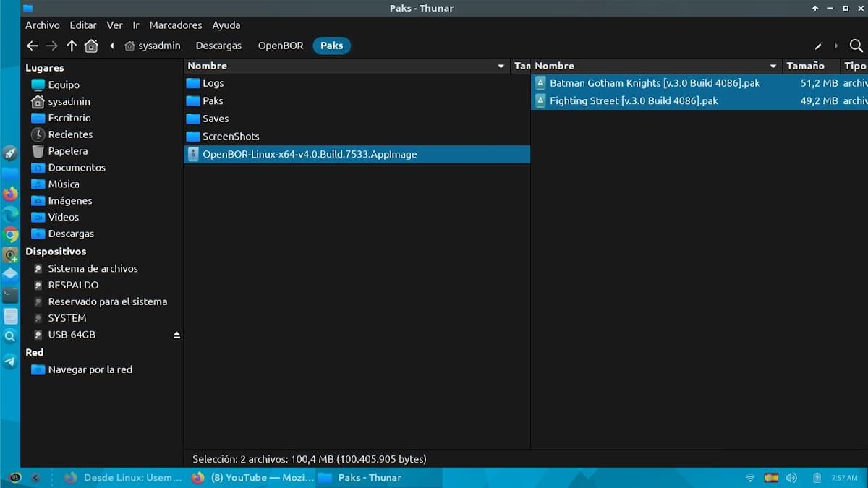
Task: Switch to the YouTube Mozilla taskbar window
Action: [x=253, y=478]
